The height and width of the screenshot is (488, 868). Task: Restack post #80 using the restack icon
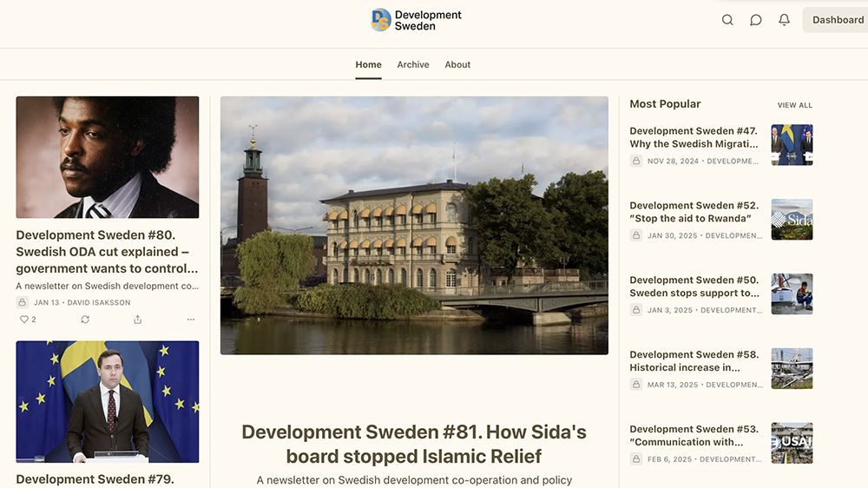click(x=85, y=320)
